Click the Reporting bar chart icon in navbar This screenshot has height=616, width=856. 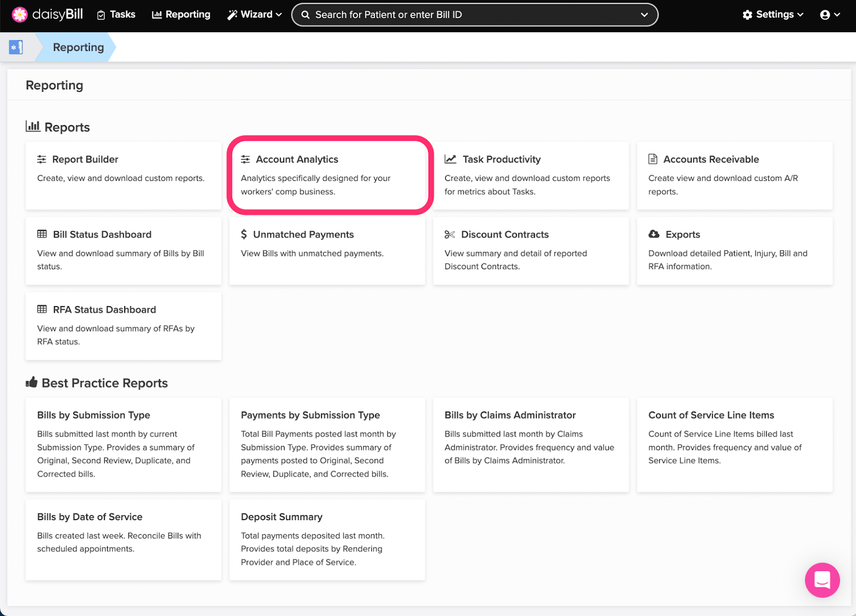(157, 15)
